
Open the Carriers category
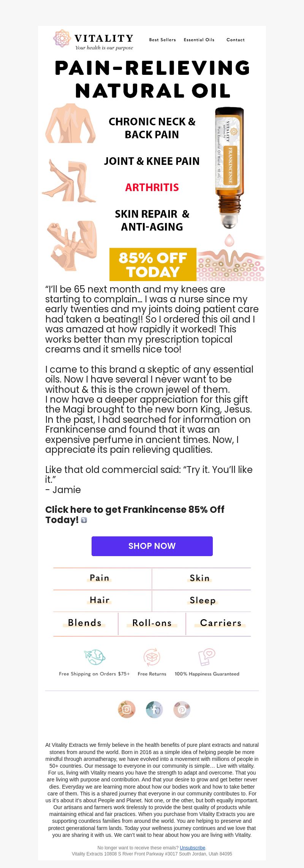tap(220, 623)
